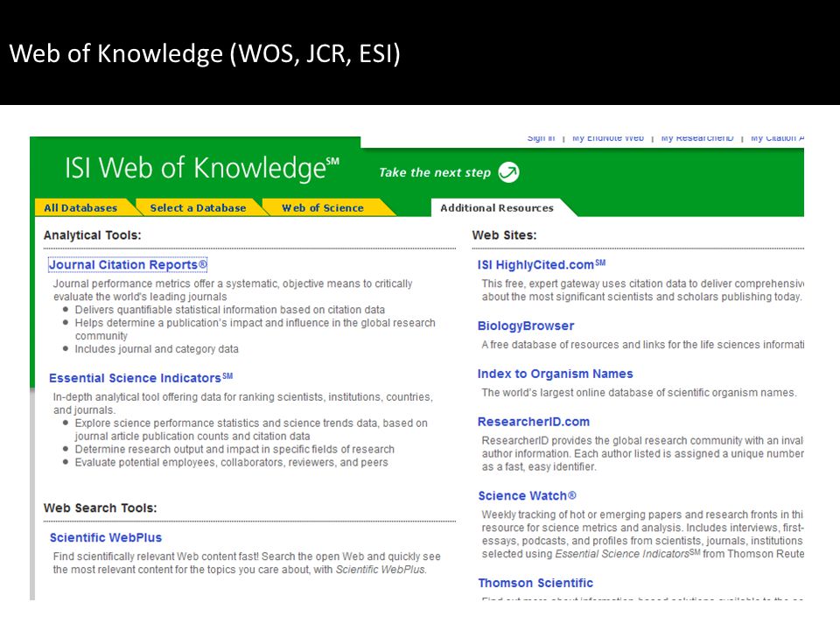This screenshot has width=840, height=630.
Task: Click 'The world's largest online database' description
Action: 639,393
